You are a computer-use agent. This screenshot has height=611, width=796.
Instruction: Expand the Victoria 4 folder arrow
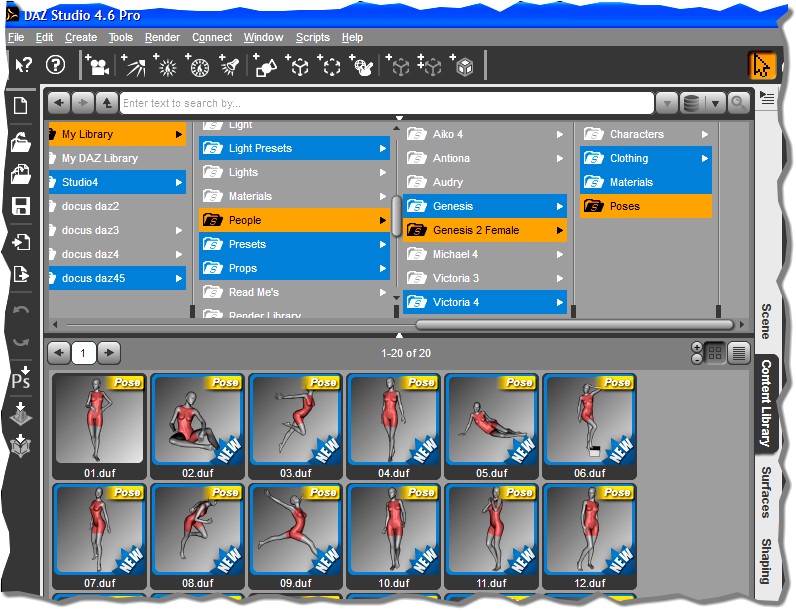coord(559,302)
